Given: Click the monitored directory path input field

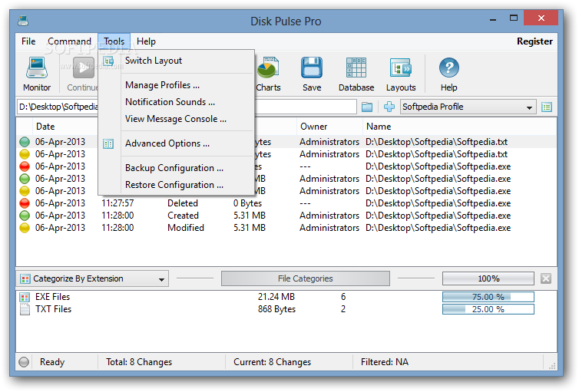Looking at the screenshot, I should (187, 107).
